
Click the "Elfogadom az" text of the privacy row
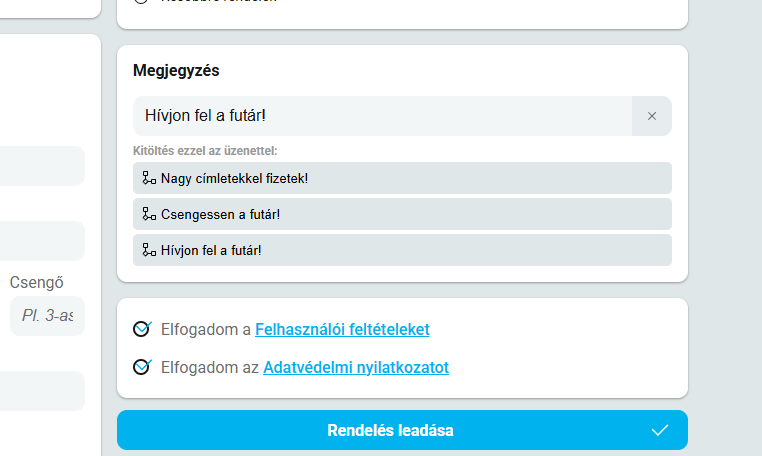210,367
